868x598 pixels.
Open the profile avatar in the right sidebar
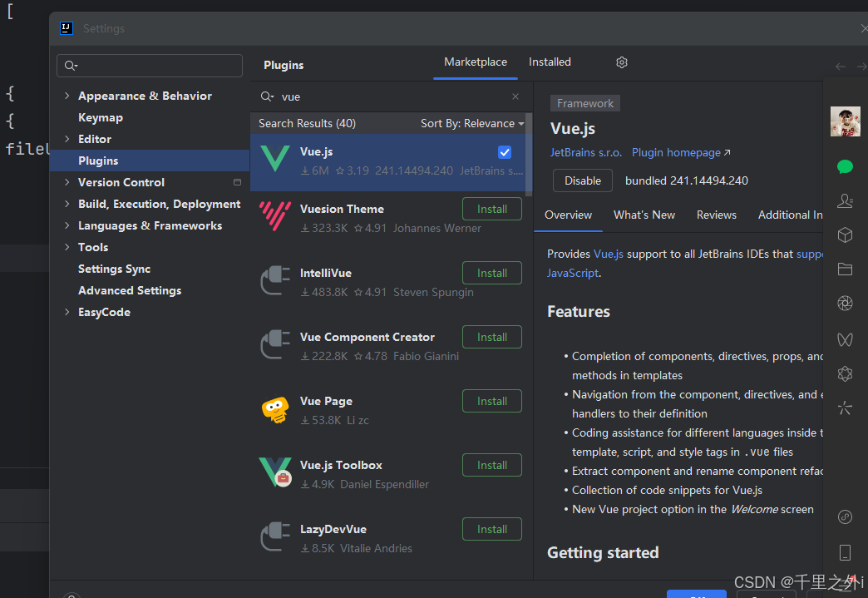846,121
